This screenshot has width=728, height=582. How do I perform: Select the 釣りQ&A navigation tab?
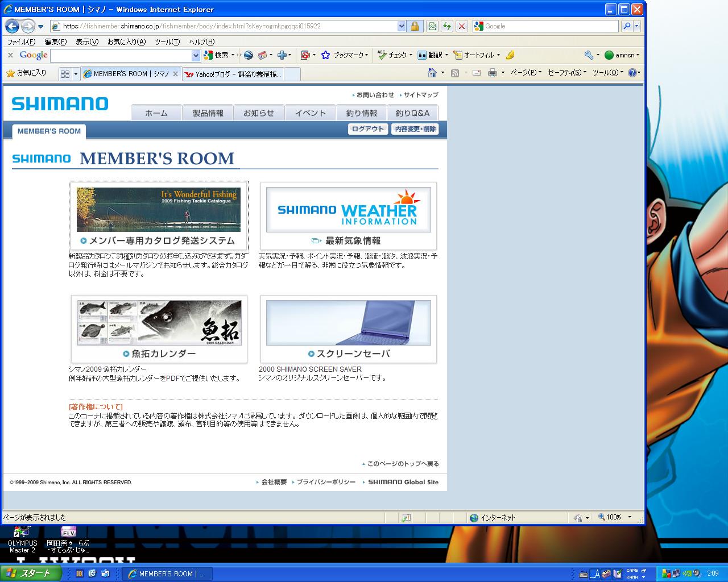pos(412,113)
